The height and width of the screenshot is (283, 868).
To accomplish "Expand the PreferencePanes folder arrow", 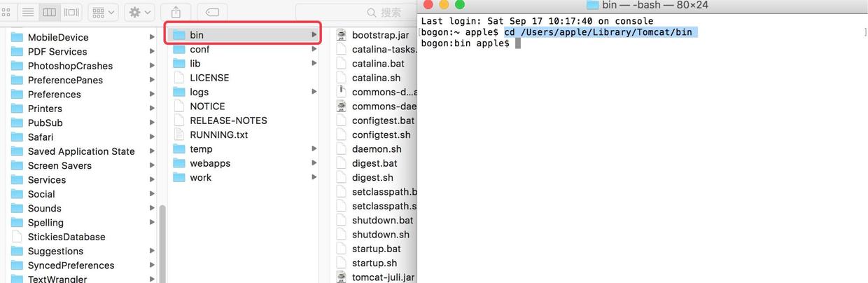I will point(152,80).
